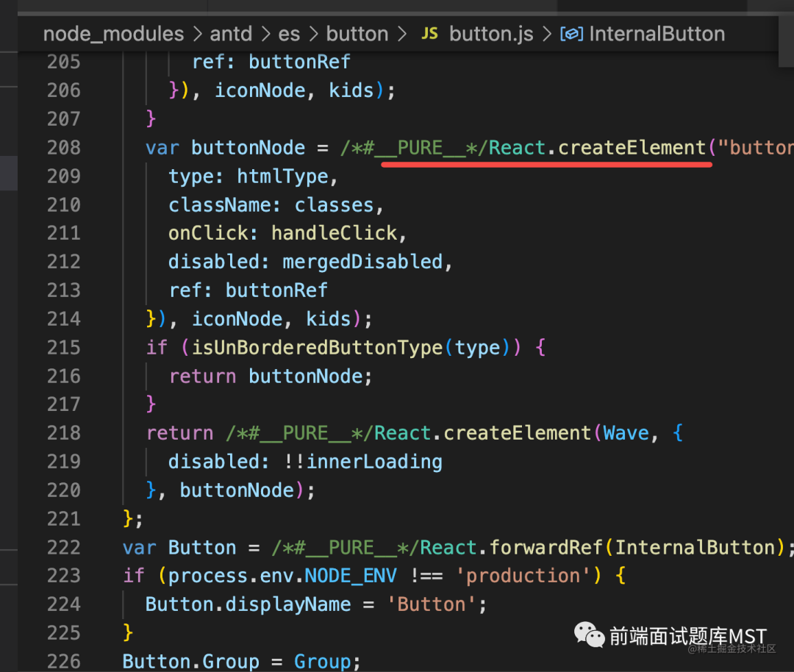
Task: Click line number 222 in gutter
Action: click(x=64, y=548)
